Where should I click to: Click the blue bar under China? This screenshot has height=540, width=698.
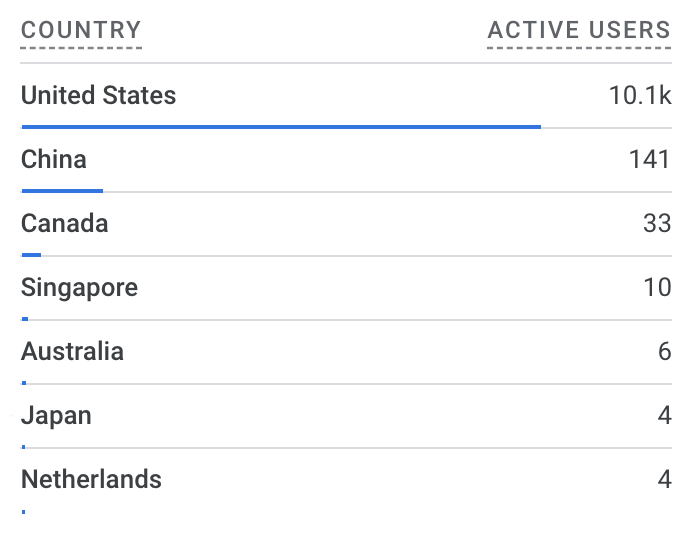(x=62, y=190)
